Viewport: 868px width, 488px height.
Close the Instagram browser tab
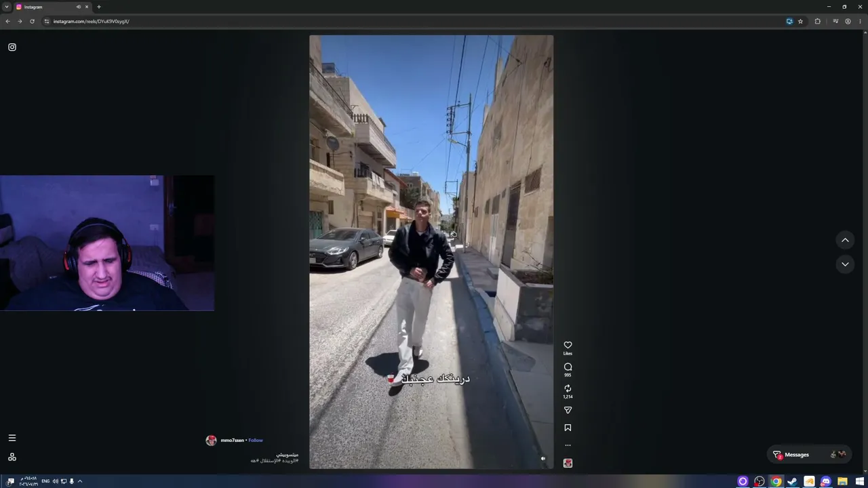coord(87,7)
